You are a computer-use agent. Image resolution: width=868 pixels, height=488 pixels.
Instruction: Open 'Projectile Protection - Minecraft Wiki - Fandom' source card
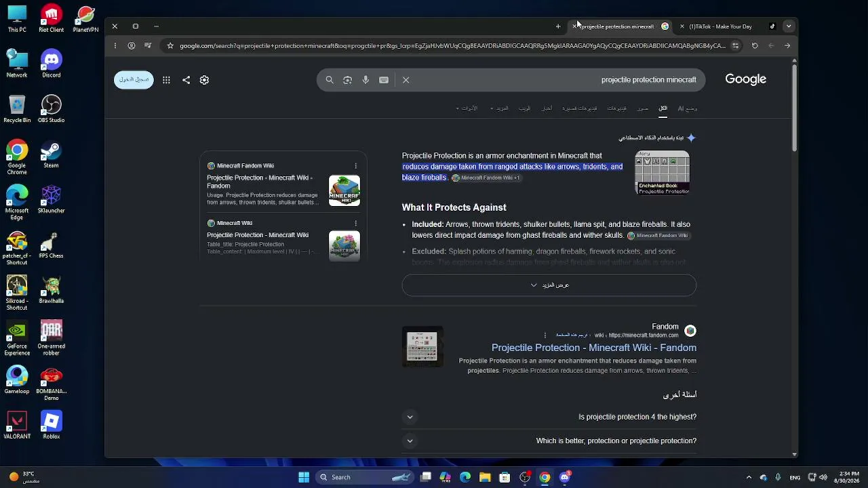coord(259,182)
